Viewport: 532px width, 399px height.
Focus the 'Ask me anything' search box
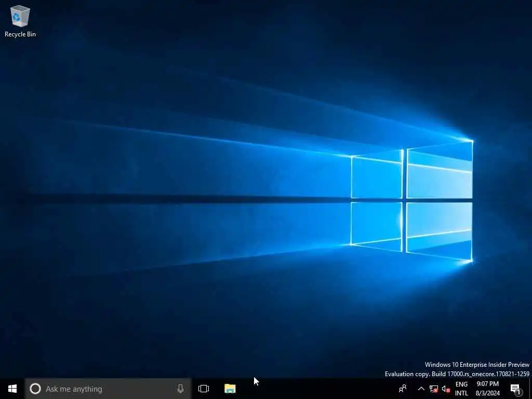point(108,389)
